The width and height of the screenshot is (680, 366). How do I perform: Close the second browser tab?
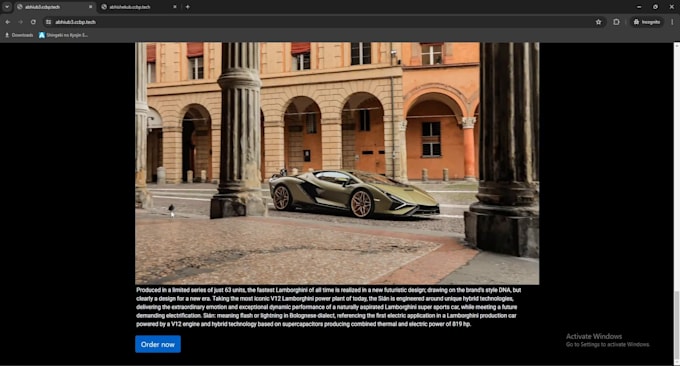175,7
